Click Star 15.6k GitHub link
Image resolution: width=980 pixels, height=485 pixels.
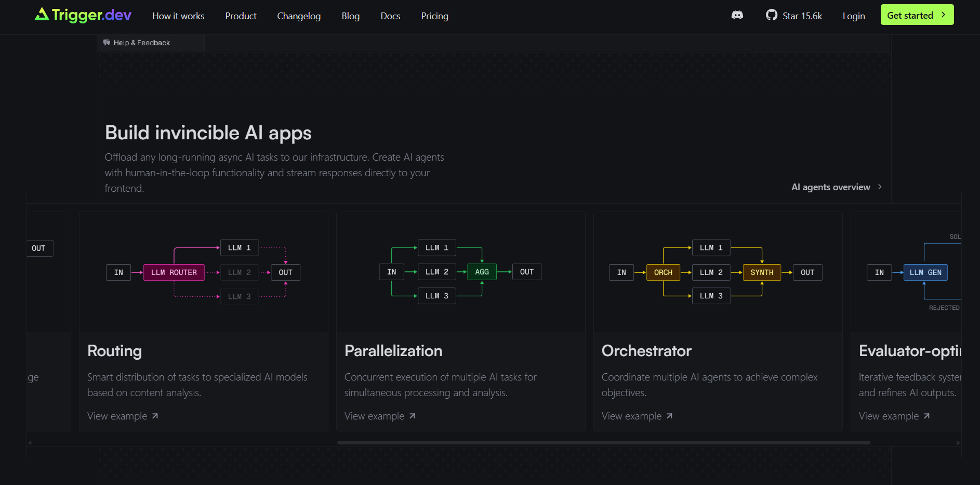click(794, 16)
